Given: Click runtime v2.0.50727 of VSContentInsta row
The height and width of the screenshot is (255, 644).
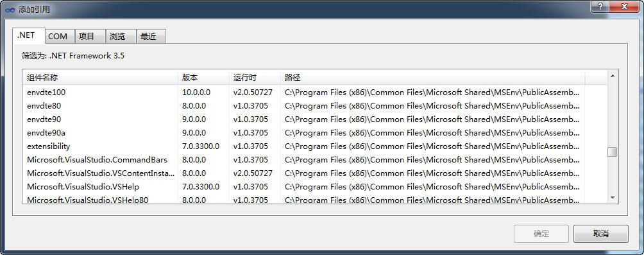Looking at the screenshot, I should pyautogui.click(x=253, y=173).
